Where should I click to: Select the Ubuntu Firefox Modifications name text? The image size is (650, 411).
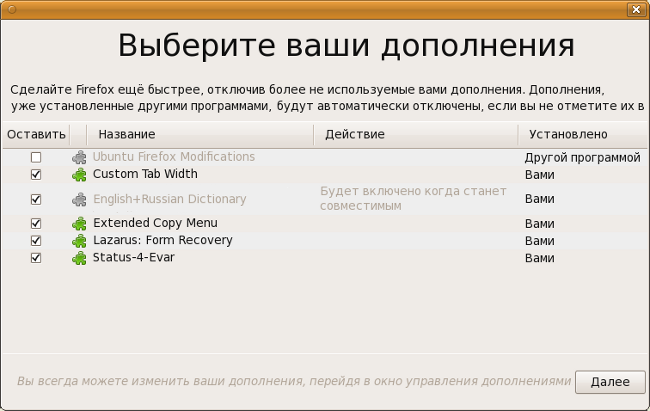(174, 157)
